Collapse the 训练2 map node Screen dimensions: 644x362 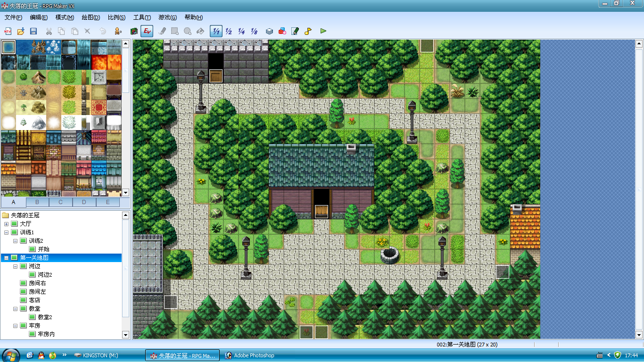click(15, 241)
